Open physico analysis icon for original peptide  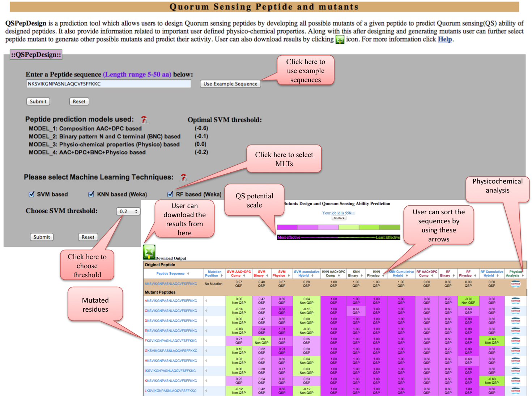[x=515, y=284]
